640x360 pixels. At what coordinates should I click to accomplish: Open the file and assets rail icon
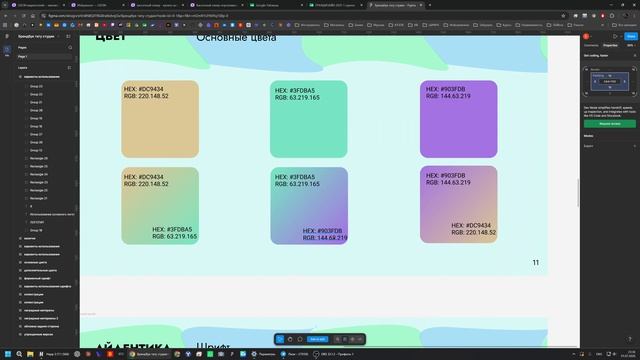[x=7, y=50]
